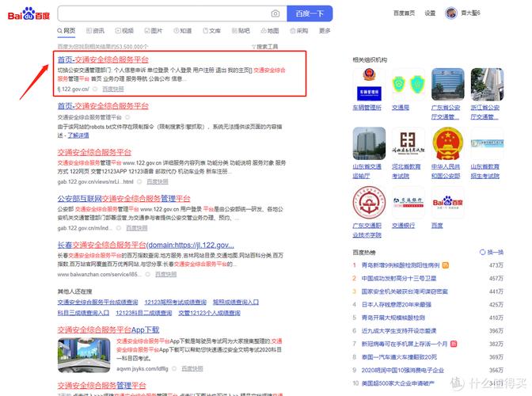Click the 车辆管理所 organization icon
The image size is (532, 396).
coord(369,85)
